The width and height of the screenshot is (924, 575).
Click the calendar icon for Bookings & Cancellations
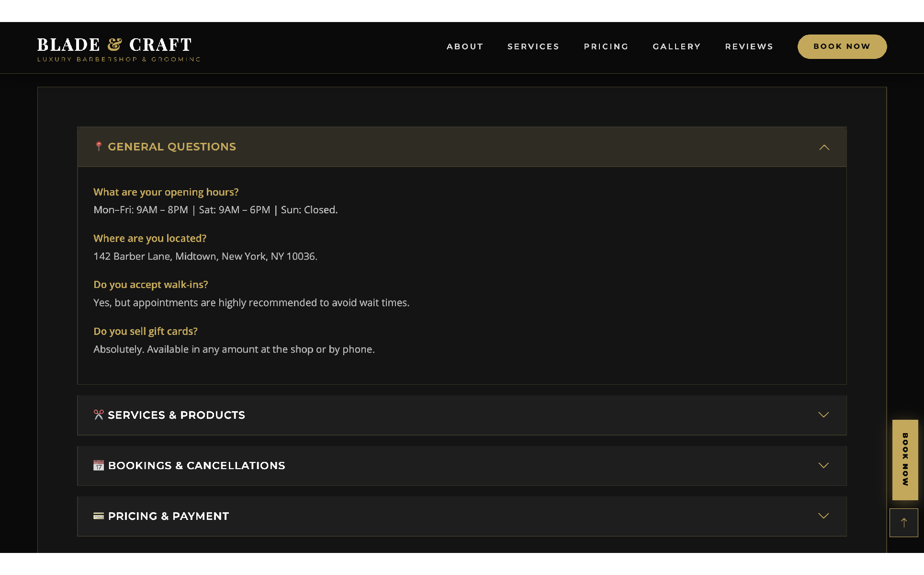point(99,465)
